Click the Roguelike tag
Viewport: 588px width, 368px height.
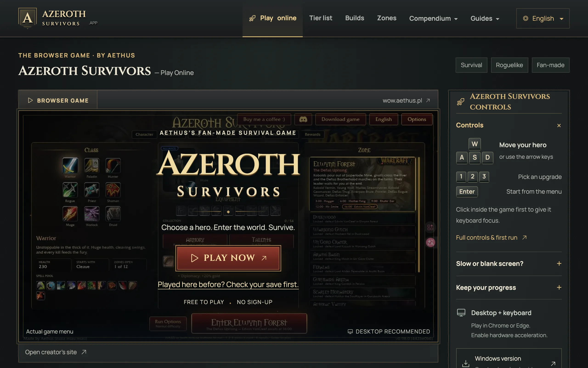point(509,65)
